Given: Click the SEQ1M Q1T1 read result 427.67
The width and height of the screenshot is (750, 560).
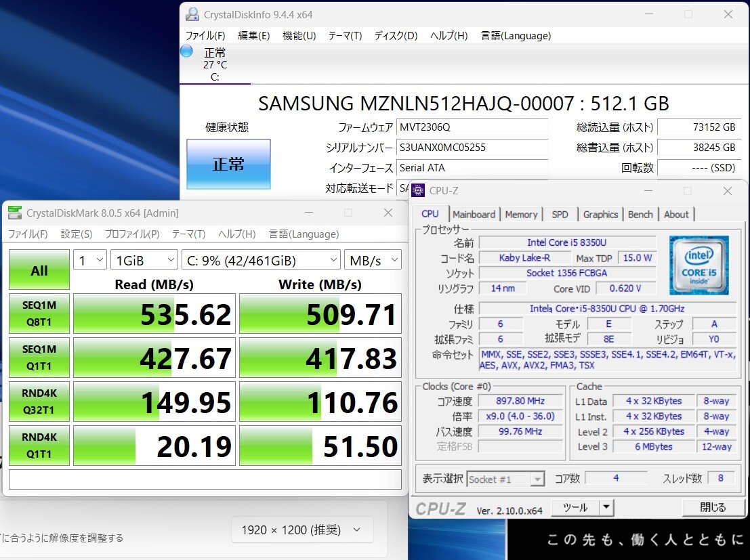Looking at the screenshot, I should (x=154, y=358).
